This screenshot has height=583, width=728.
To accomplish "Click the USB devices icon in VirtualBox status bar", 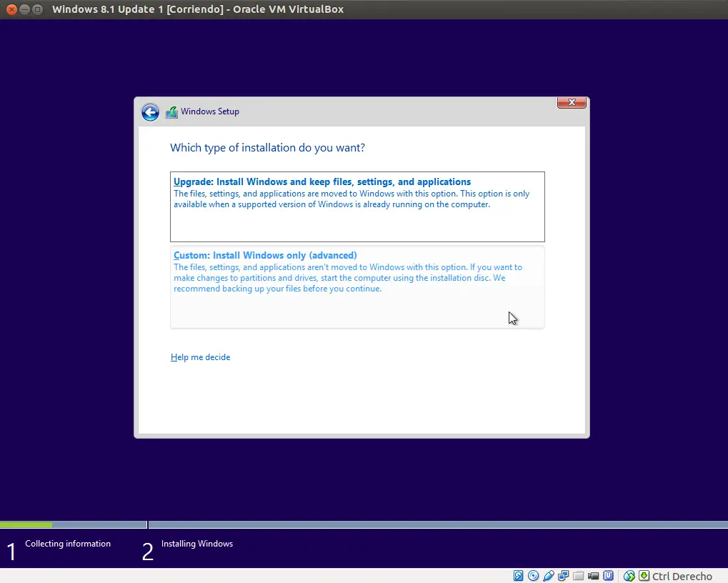I will pos(548,576).
